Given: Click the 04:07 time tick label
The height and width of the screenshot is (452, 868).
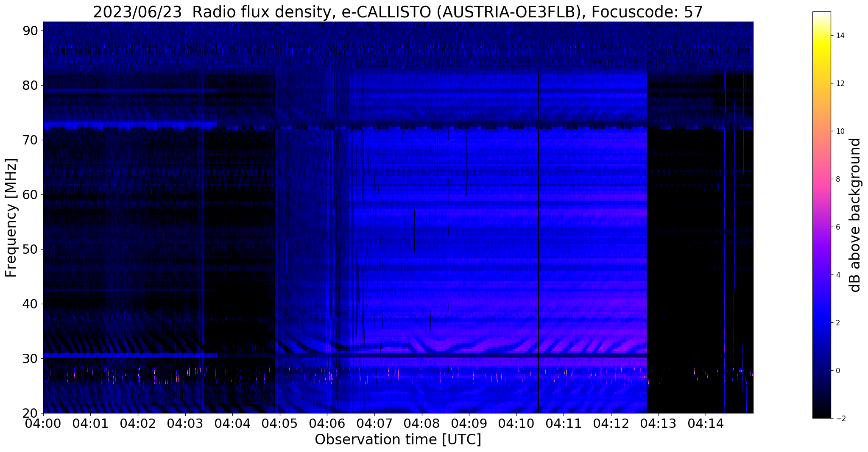Looking at the screenshot, I should (374, 423).
